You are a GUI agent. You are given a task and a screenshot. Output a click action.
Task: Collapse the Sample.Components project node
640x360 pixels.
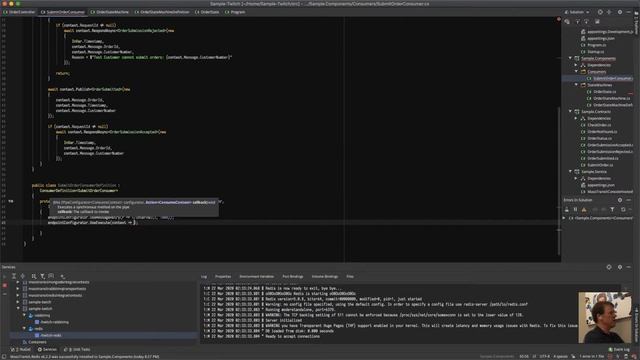(x=571, y=58)
